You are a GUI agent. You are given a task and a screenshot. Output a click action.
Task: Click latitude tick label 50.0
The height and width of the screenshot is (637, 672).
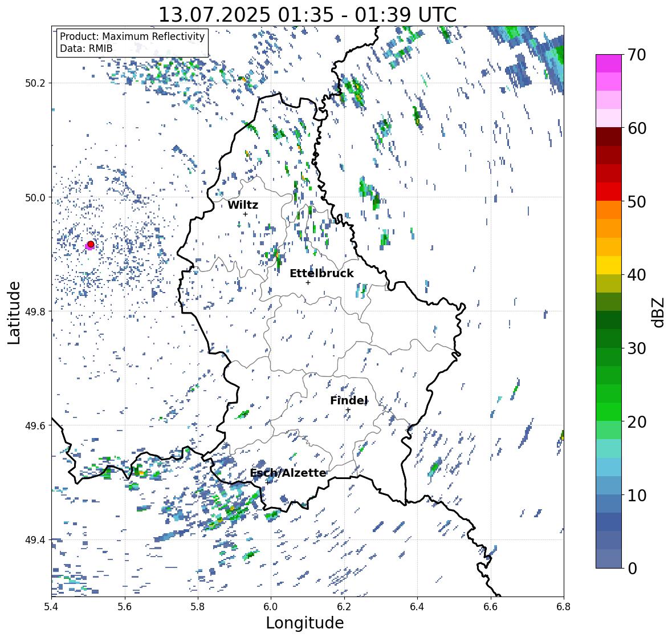click(35, 198)
